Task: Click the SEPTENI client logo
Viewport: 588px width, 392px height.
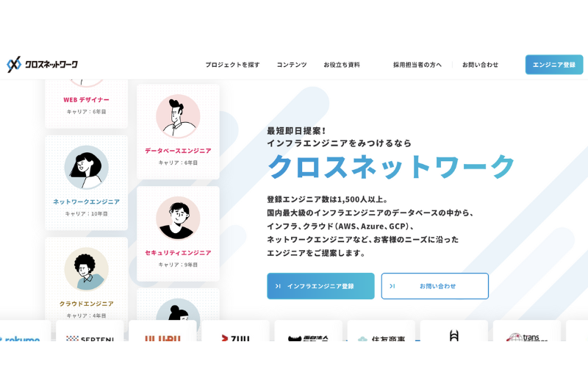Action: pos(90,339)
